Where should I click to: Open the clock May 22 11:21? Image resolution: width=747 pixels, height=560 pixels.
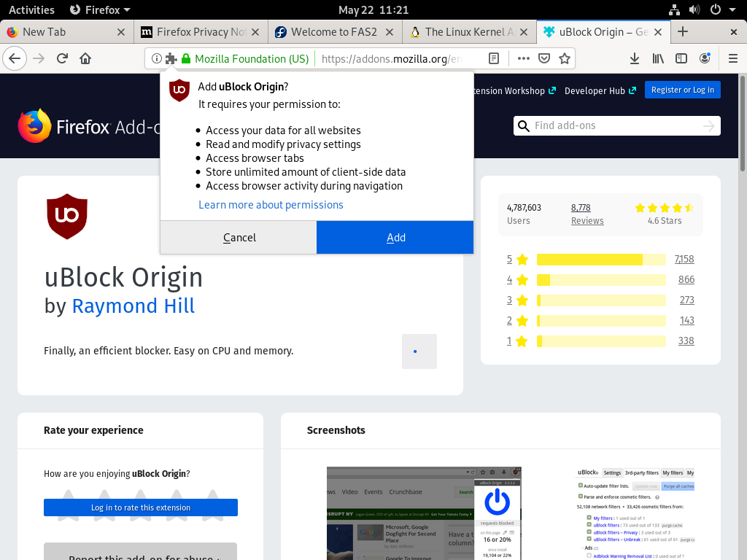click(x=373, y=9)
